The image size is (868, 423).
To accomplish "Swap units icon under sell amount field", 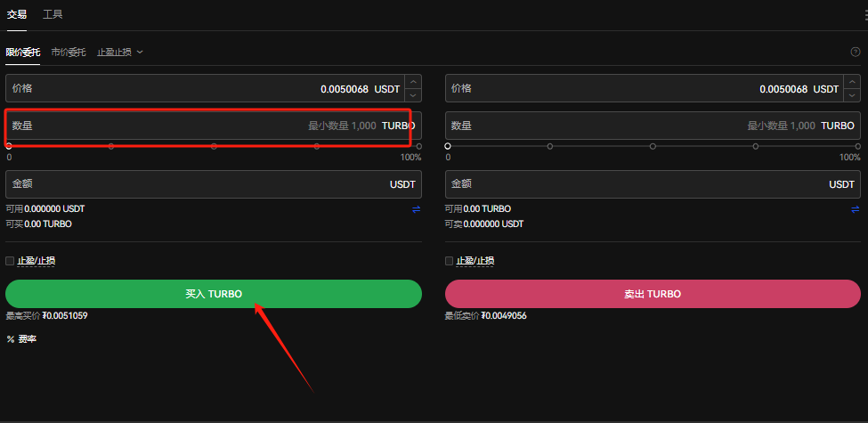I will tap(856, 209).
